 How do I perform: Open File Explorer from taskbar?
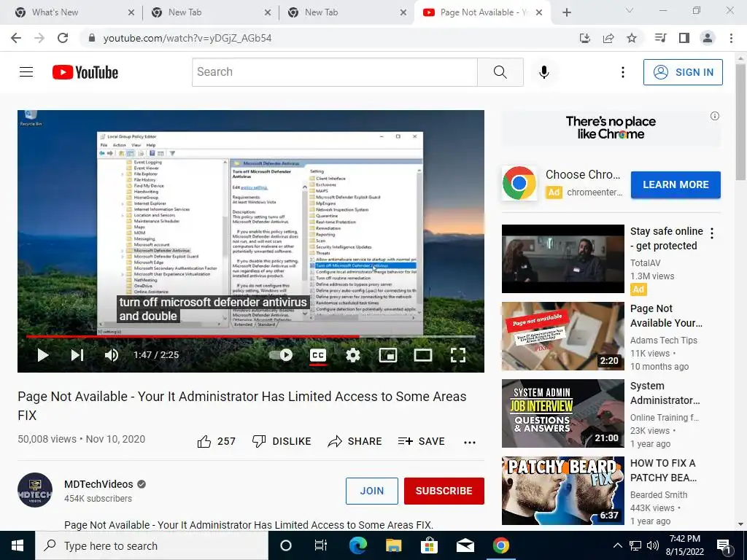click(393, 545)
